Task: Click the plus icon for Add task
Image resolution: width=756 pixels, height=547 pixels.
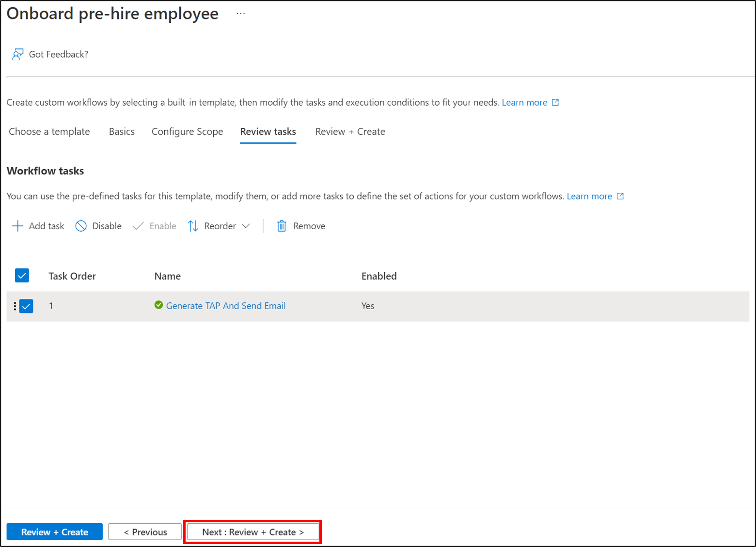Action: coord(17,226)
